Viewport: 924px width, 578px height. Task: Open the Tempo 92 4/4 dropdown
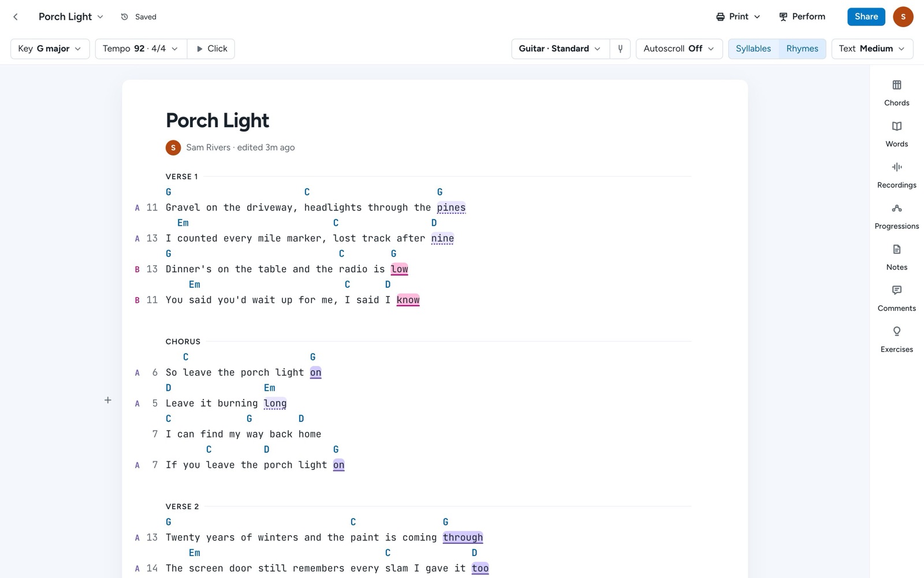pos(140,49)
